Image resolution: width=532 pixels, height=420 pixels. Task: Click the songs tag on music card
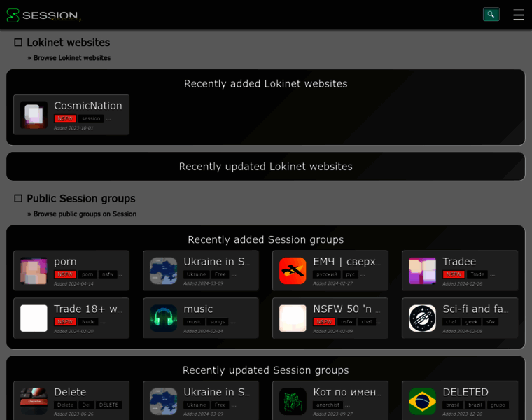217,321
